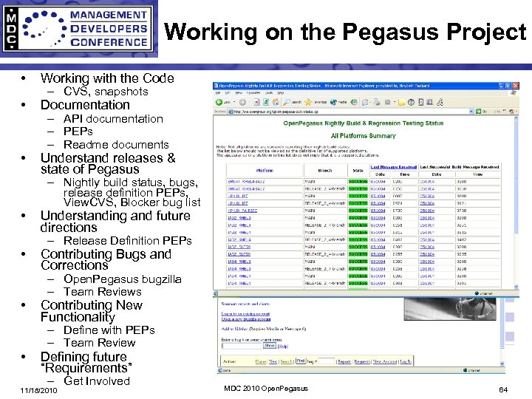The height and width of the screenshot is (399, 532).
Task: Expand the address bar dropdown arrow
Action: click(471, 112)
